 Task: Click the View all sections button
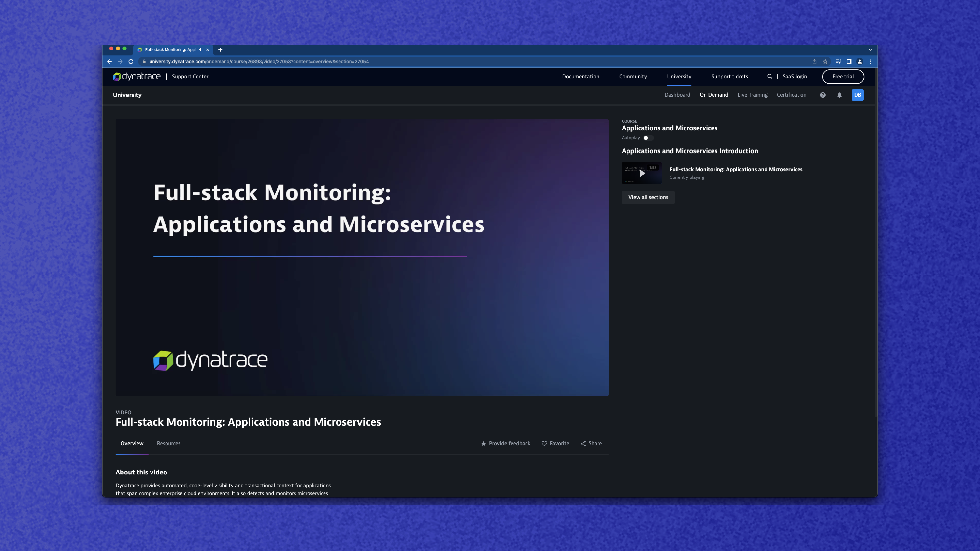point(648,197)
